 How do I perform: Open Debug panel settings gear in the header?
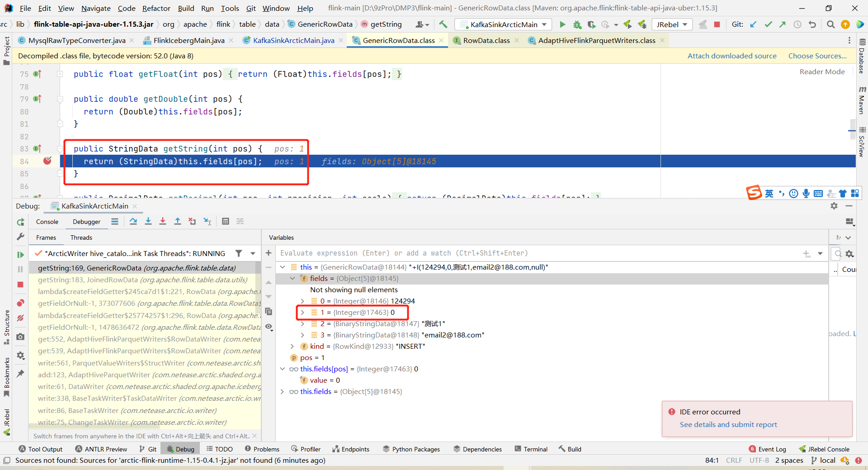834,206
